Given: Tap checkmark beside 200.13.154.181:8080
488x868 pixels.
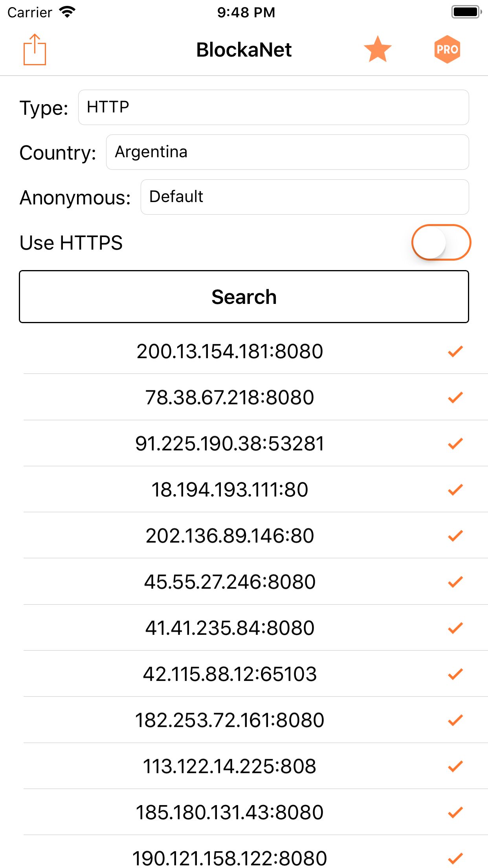Looking at the screenshot, I should 455,351.
